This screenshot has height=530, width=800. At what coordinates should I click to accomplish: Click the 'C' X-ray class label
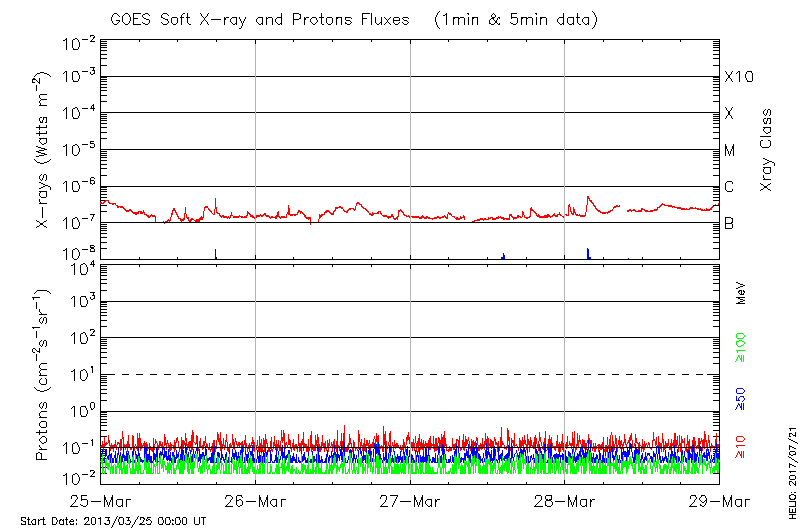(x=729, y=187)
